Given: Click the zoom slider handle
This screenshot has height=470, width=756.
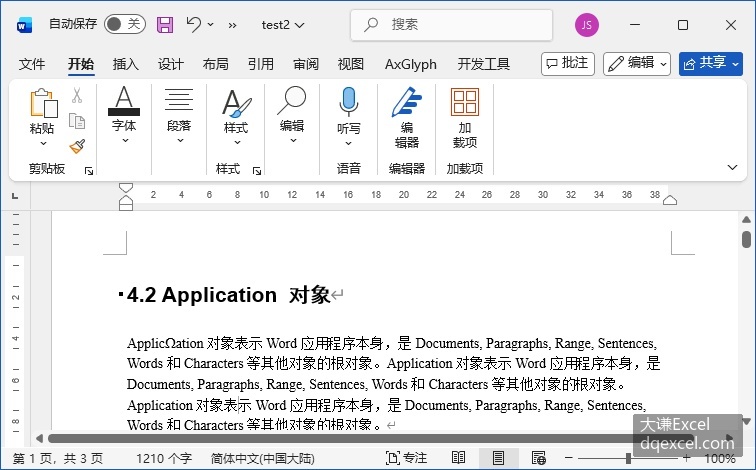Looking at the screenshot, I should (628, 458).
